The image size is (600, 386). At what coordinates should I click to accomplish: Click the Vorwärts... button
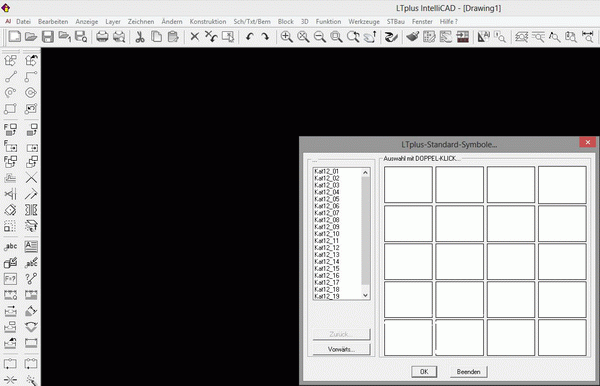click(341, 349)
